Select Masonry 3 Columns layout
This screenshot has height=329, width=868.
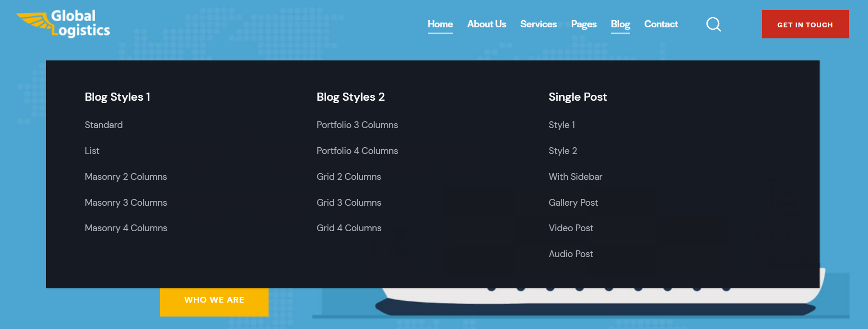(x=126, y=203)
